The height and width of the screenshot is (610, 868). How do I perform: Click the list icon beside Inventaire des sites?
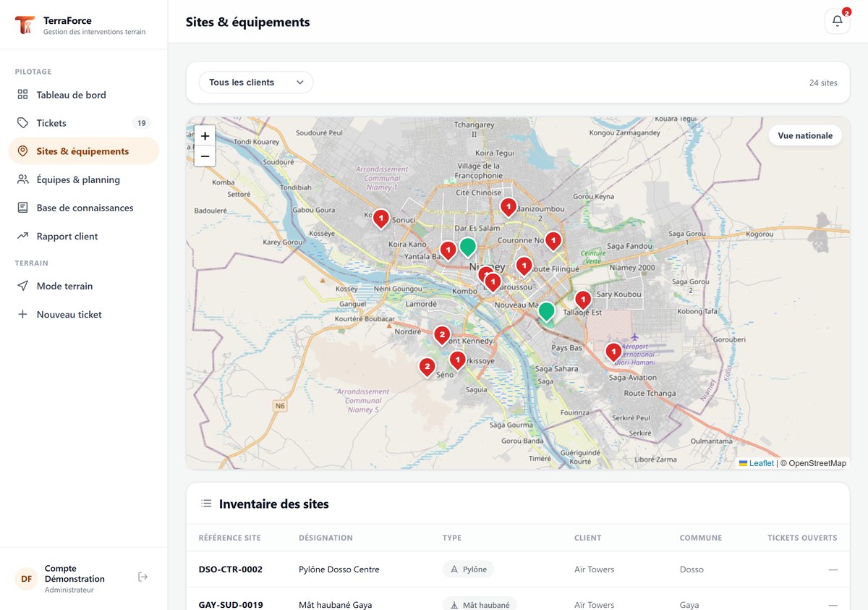click(x=206, y=504)
